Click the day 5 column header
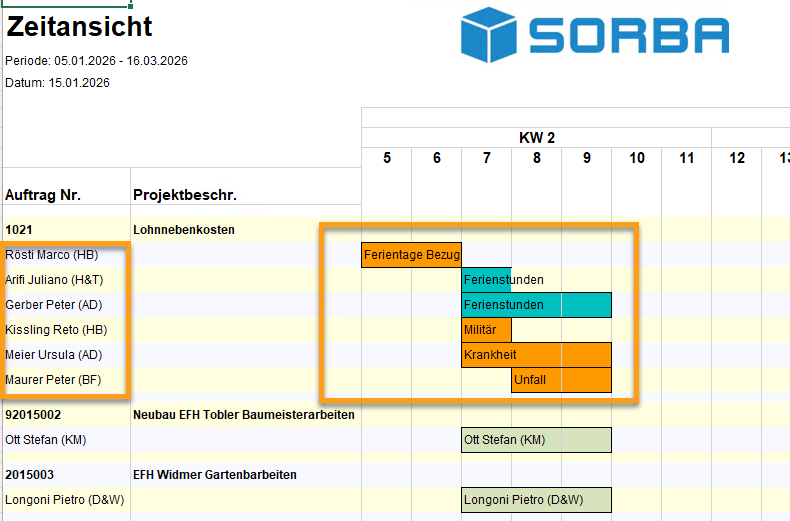This screenshot has width=790, height=521. pyautogui.click(x=387, y=157)
